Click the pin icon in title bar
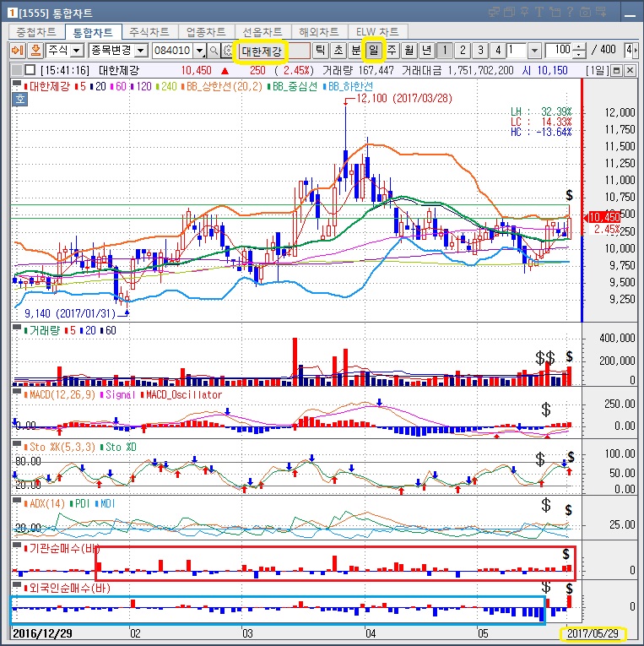The image size is (644, 646). click(524, 12)
